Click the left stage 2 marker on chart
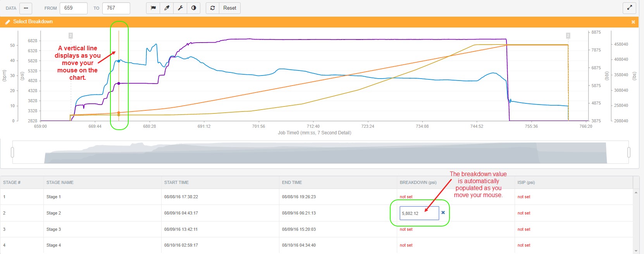Viewport: 644px width, 254px height. click(71, 36)
